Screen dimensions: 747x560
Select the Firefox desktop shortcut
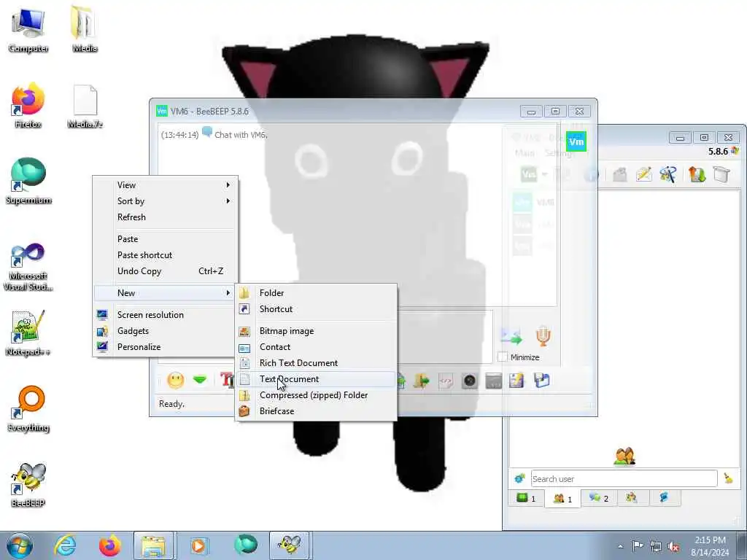(28, 106)
